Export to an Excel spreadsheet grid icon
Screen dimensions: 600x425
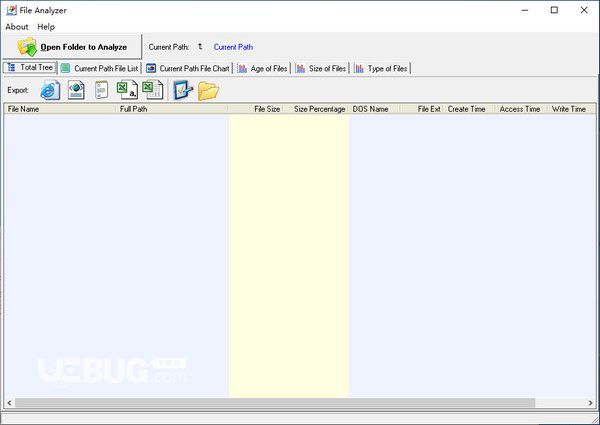[153, 90]
